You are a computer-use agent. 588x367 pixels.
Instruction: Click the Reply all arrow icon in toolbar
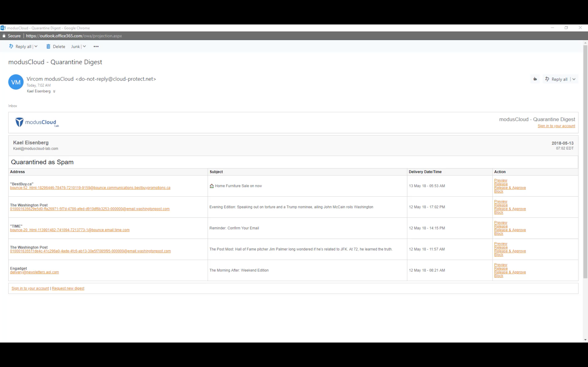11,46
